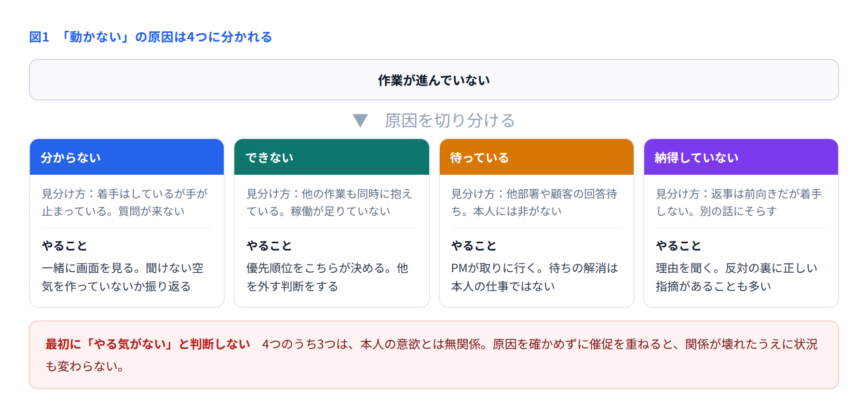
Task: Select the text 他の作業も同時に抱えている
Action: pyautogui.click(x=329, y=202)
